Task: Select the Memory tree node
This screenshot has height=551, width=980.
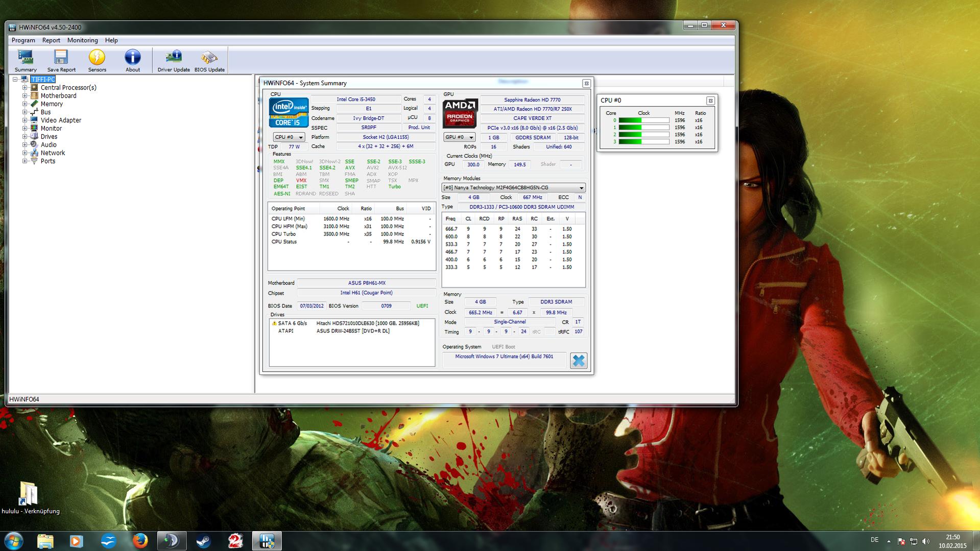Action: [52, 104]
